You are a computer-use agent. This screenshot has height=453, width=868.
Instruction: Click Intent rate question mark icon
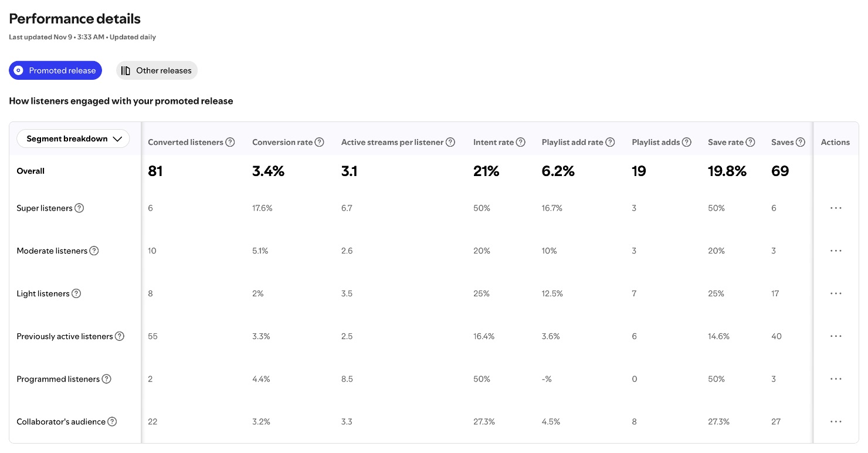click(x=521, y=142)
